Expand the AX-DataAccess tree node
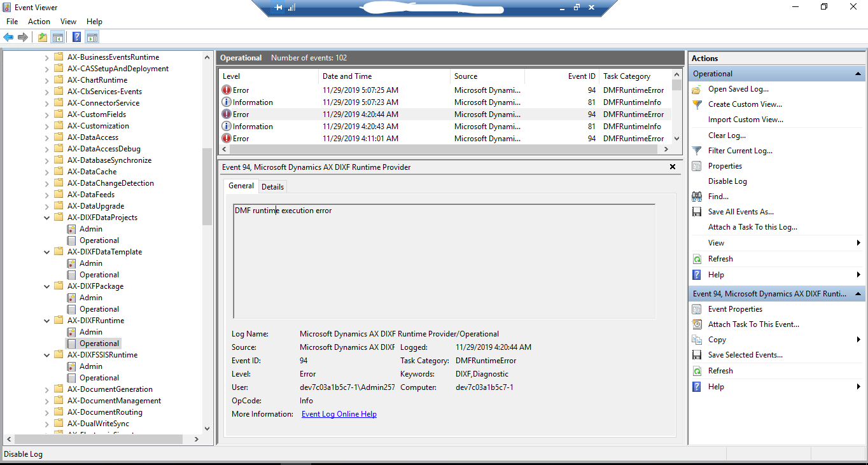This screenshot has width=868, height=465. pos(46,137)
